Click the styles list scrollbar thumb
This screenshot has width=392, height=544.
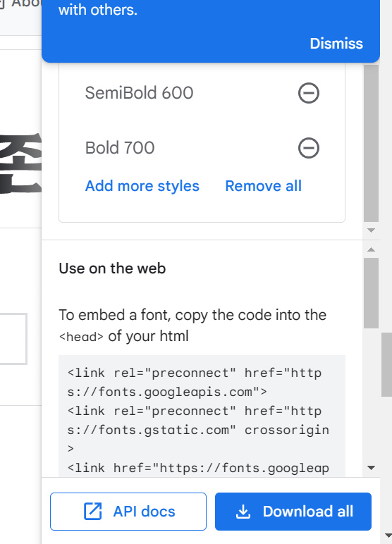(x=371, y=143)
